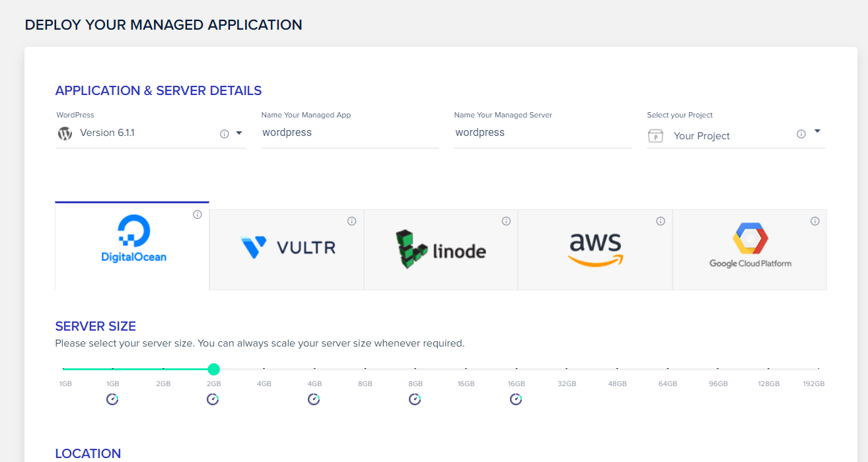Choose the 192GB server size label
Screen dimensions: 868x462
(x=814, y=383)
